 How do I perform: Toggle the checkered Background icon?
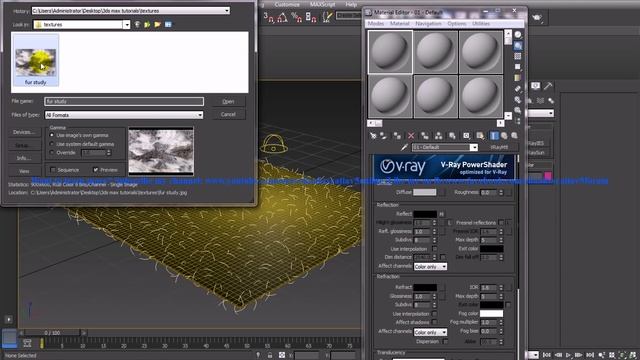pos(518,56)
